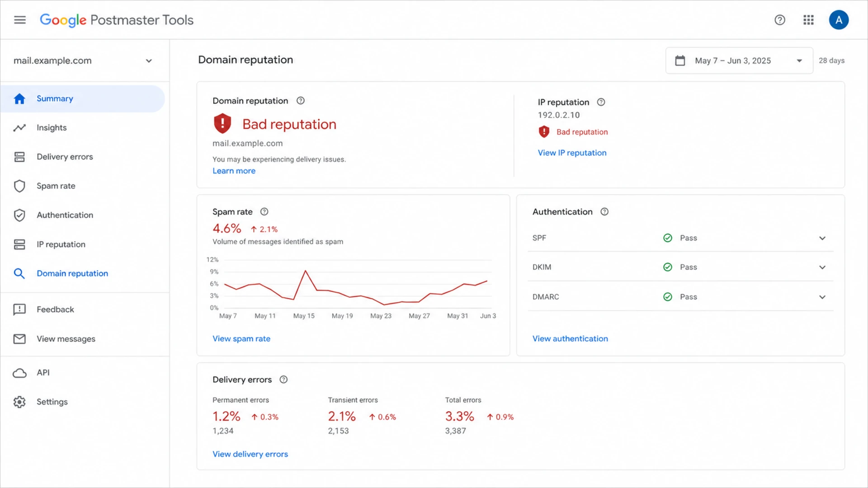This screenshot has width=868, height=488.
Task: Click View spam rate link
Action: click(x=241, y=338)
